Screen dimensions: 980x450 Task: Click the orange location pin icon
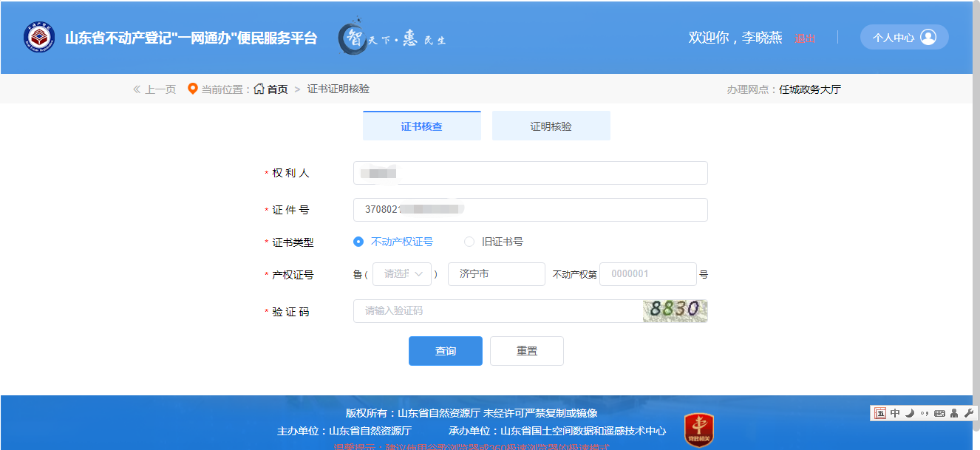tap(192, 89)
